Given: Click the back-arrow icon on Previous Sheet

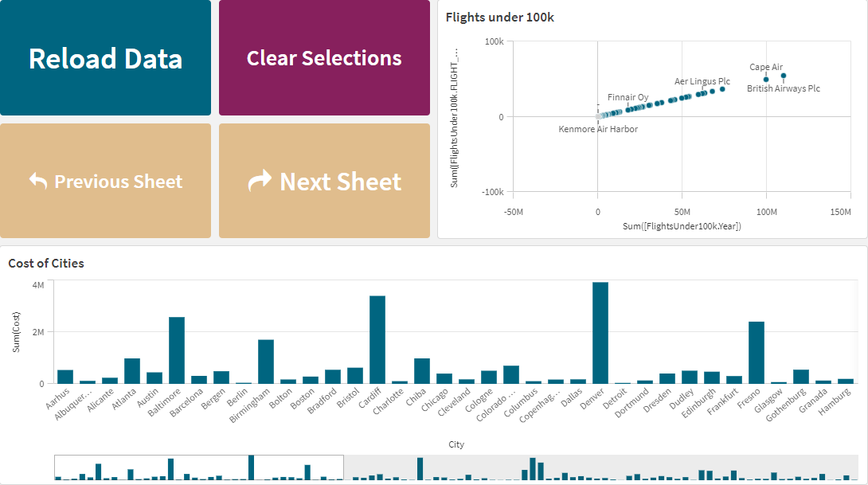Looking at the screenshot, I should (x=38, y=181).
